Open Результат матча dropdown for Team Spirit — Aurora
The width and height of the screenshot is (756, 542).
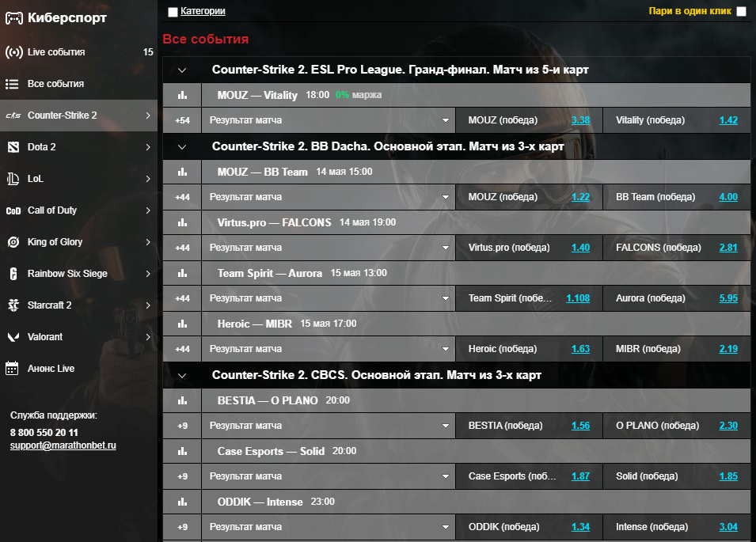click(x=329, y=298)
